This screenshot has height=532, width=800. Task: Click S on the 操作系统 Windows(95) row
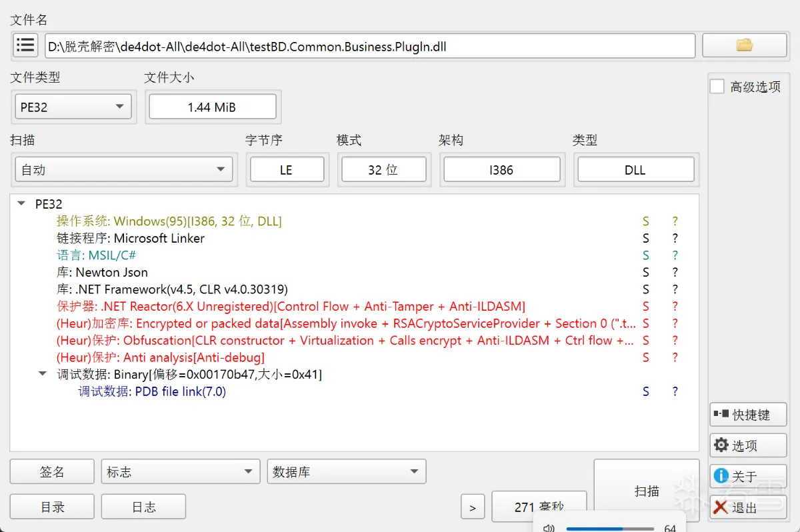(x=646, y=221)
